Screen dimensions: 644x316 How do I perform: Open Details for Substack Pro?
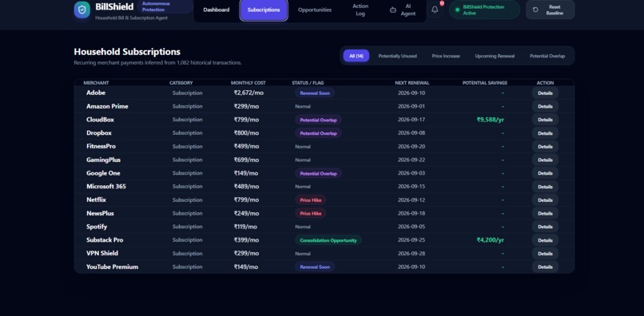point(545,240)
